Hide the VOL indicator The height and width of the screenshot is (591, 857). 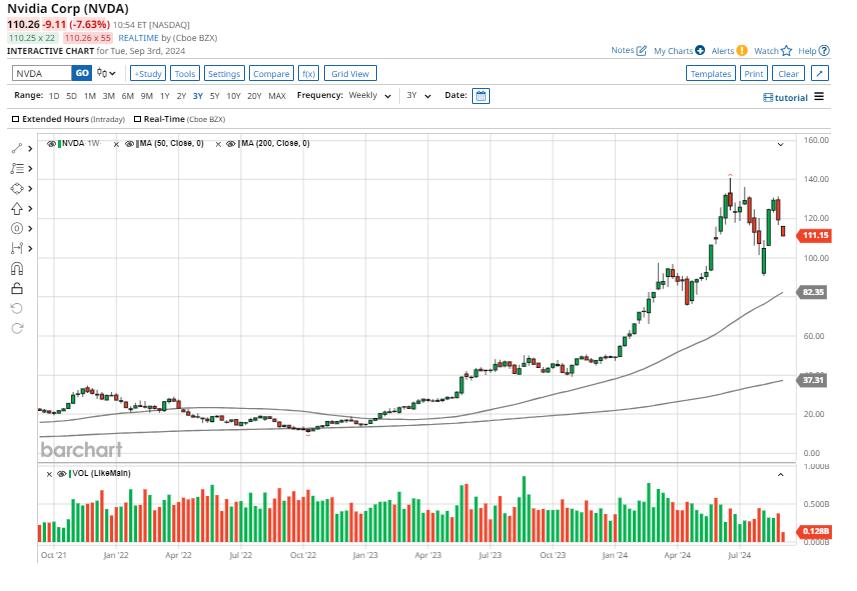pos(62,474)
